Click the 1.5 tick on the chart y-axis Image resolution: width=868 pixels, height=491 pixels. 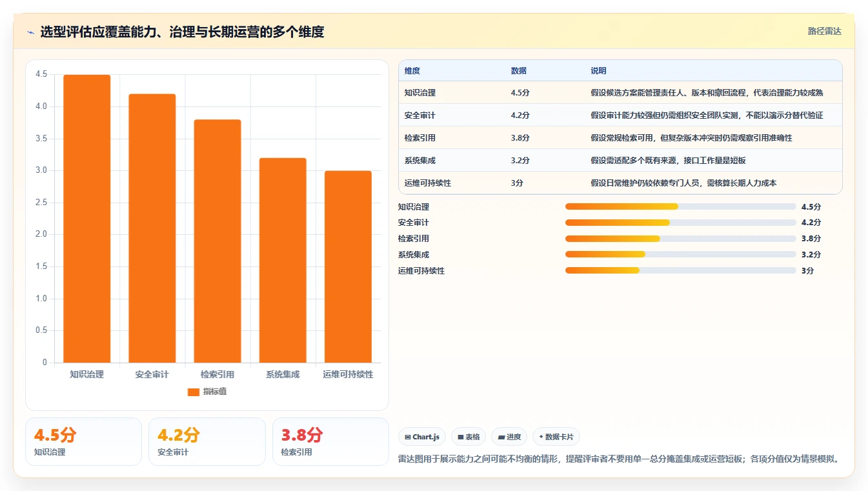coord(41,266)
